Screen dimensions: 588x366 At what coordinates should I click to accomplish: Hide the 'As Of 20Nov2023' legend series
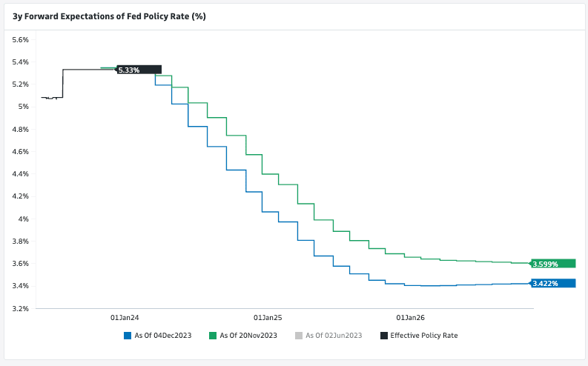(x=248, y=336)
